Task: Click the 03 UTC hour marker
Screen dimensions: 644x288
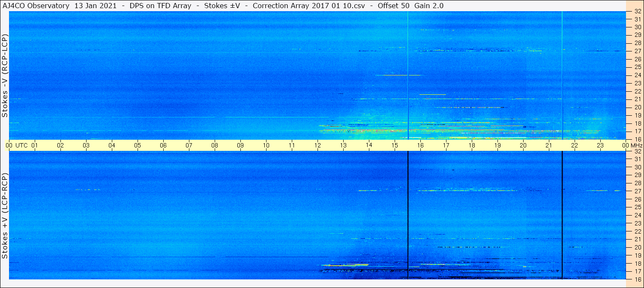Action: click(x=86, y=145)
